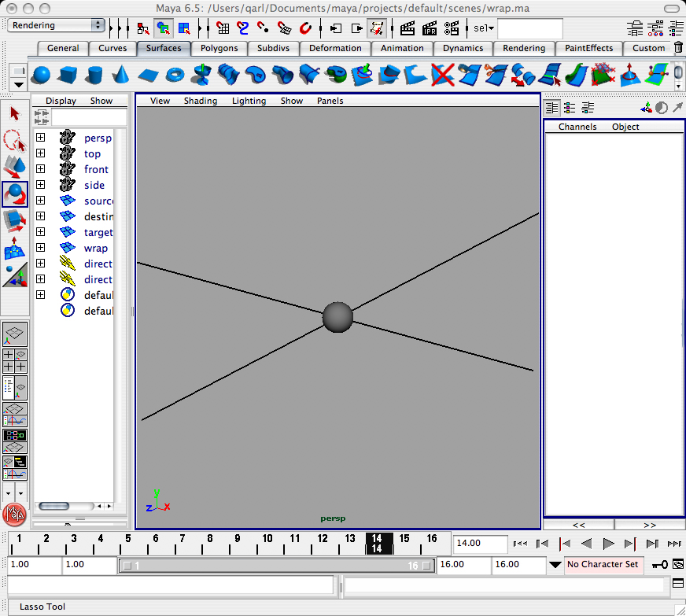Choose the Move tool
Image resolution: width=686 pixels, height=616 pixels.
coord(14,167)
